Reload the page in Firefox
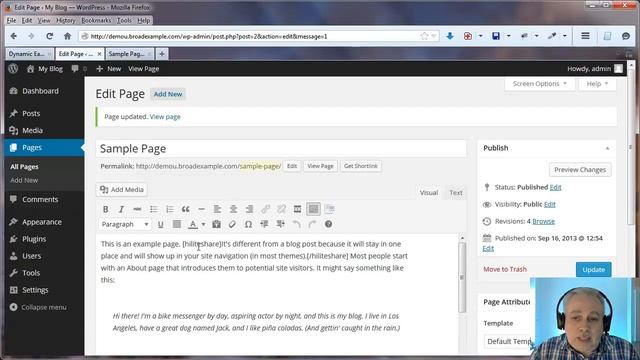640x360 pixels. pyautogui.click(x=49, y=36)
